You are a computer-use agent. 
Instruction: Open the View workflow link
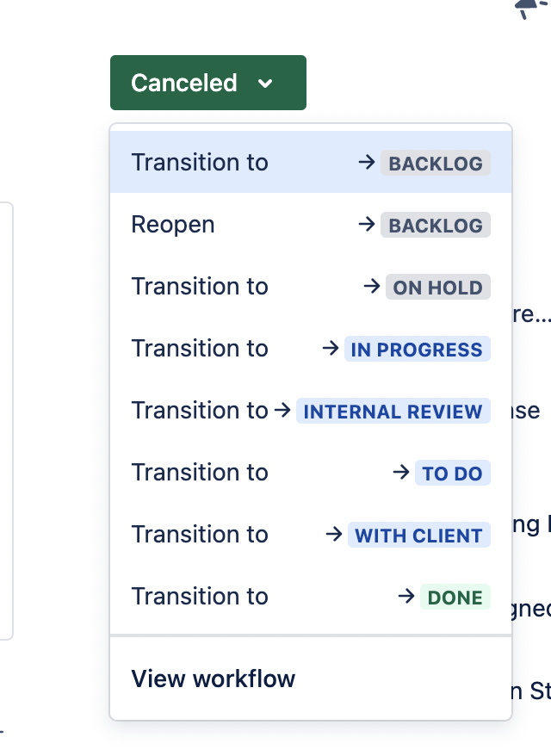[x=213, y=679]
